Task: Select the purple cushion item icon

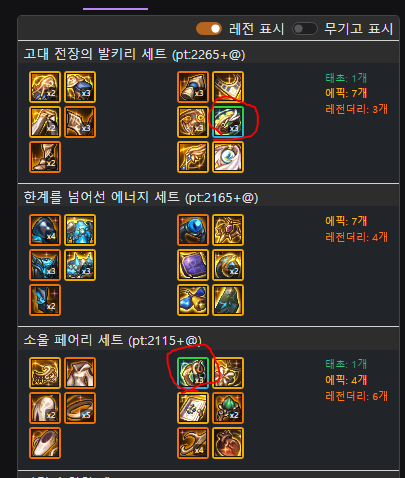Action: coord(193,265)
